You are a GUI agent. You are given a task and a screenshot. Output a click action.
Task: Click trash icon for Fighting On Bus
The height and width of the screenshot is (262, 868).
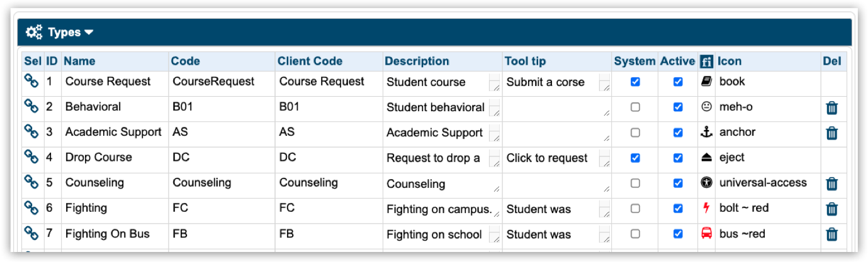[831, 234]
